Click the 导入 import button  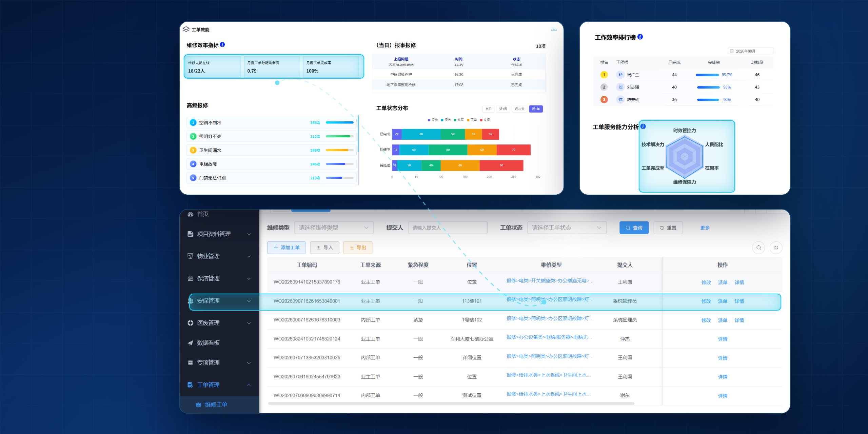pos(324,248)
